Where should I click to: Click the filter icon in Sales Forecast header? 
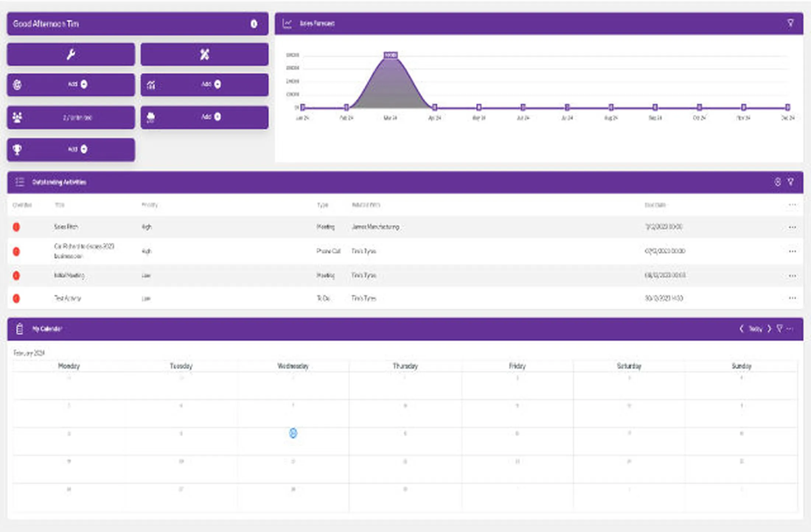click(x=790, y=23)
